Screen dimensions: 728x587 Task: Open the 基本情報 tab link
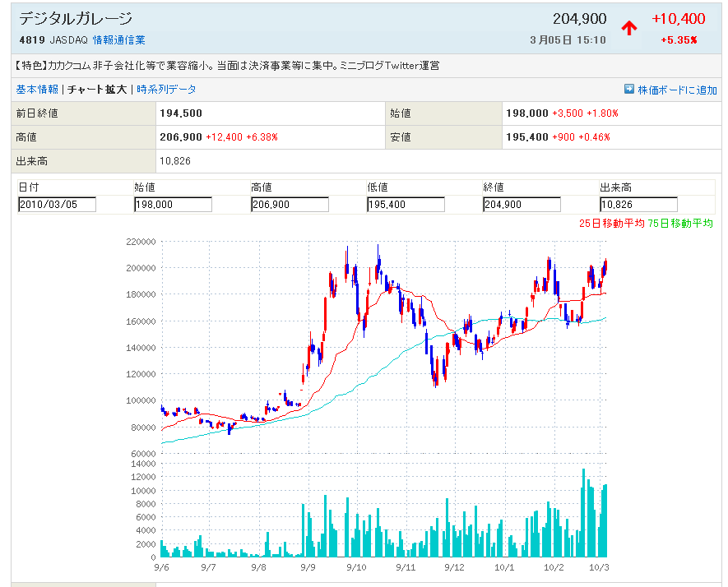(37, 90)
